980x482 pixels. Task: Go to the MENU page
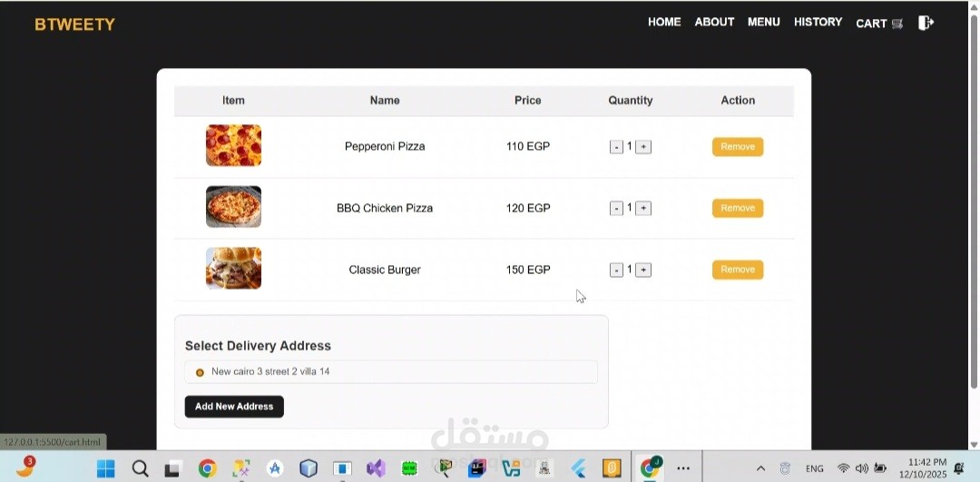(764, 22)
